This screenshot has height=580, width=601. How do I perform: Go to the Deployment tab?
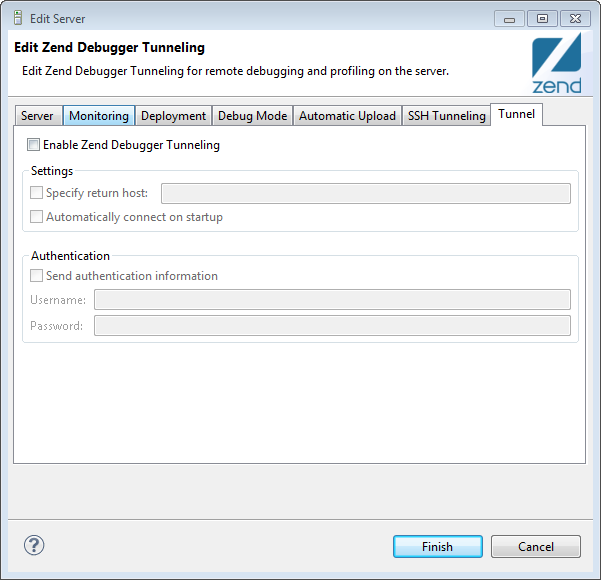(x=174, y=115)
